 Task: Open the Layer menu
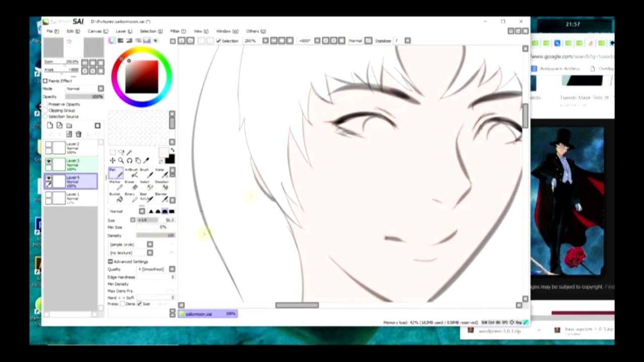pos(124,31)
